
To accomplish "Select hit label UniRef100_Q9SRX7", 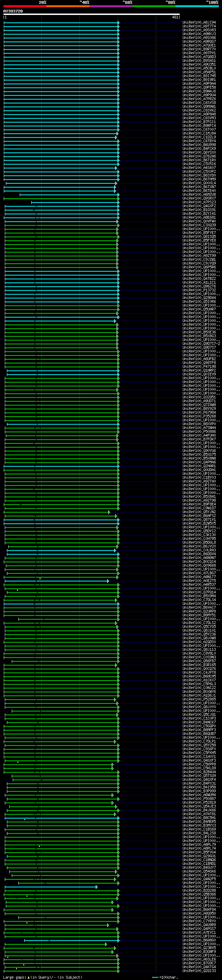I will tap(199, 198).
